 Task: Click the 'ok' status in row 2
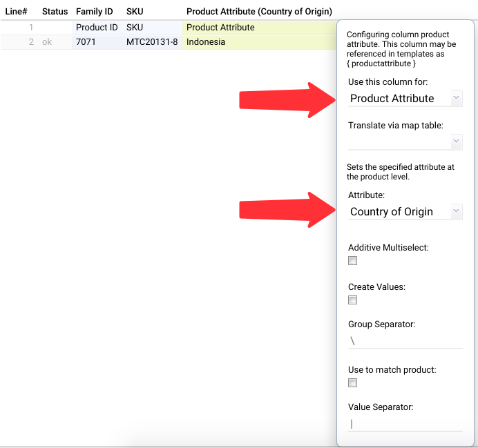pyautogui.click(x=47, y=42)
